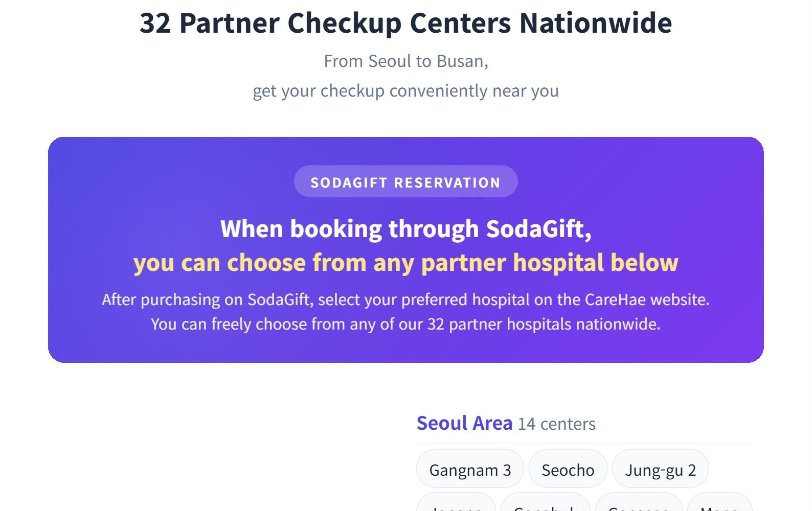Select the partially visible Gangseo chip
Image resolution: width=812 pixels, height=511 pixels.
point(638,505)
